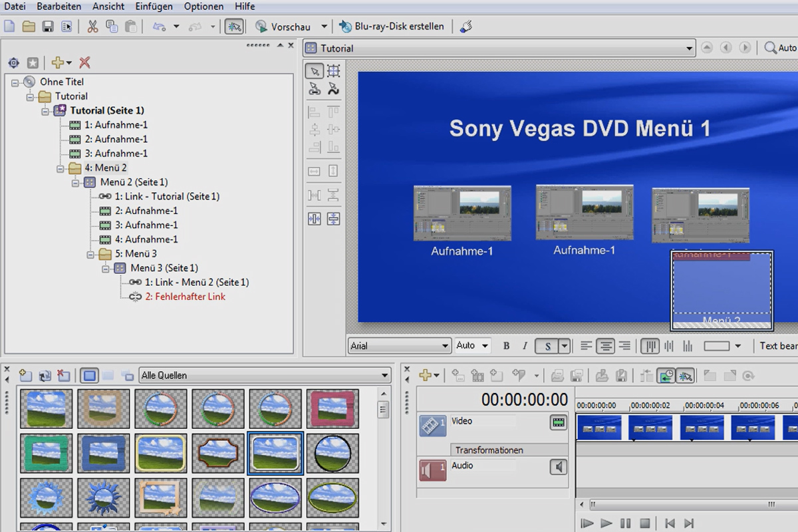Viewport: 798px width, 532px height.
Task: Select the navigation tool below the arrow tool
Action: point(315,88)
